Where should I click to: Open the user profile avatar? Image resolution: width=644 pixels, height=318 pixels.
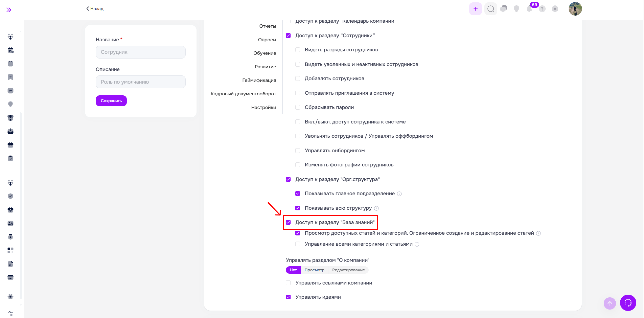pos(575,9)
